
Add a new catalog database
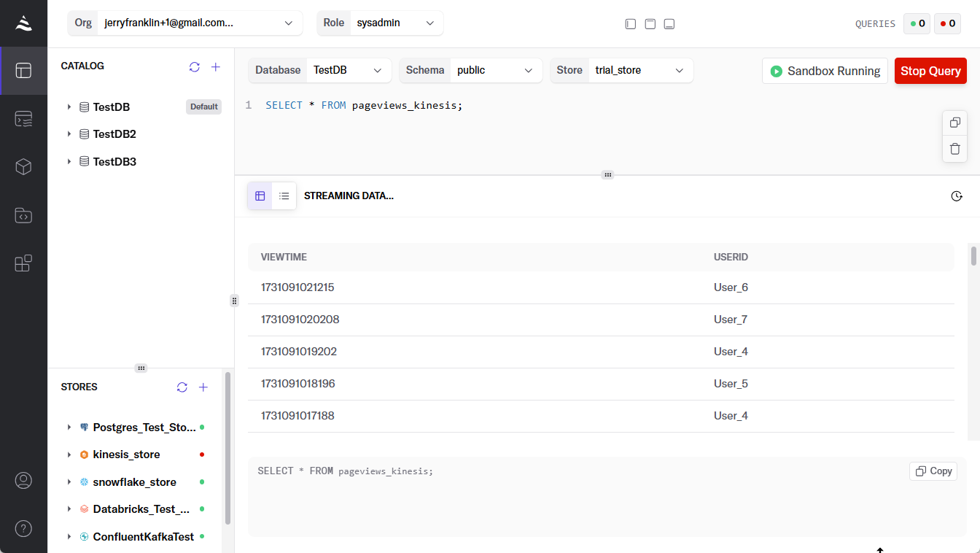click(216, 67)
